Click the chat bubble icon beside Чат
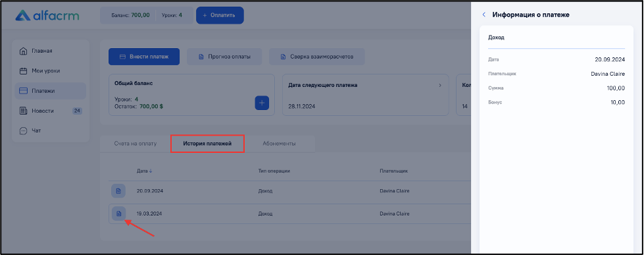The image size is (644, 255). (x=23, y=130)
